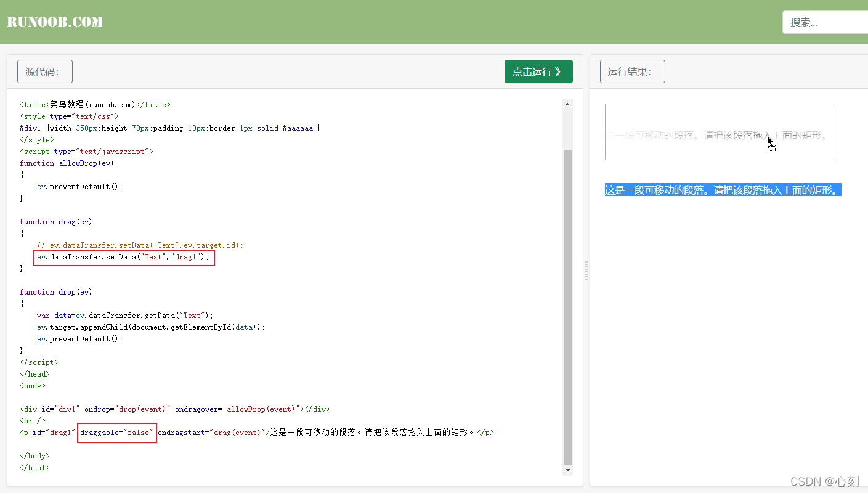868x493 pixels.
Task: Click the div id="div1" line
Action: (x=174, y=409)
